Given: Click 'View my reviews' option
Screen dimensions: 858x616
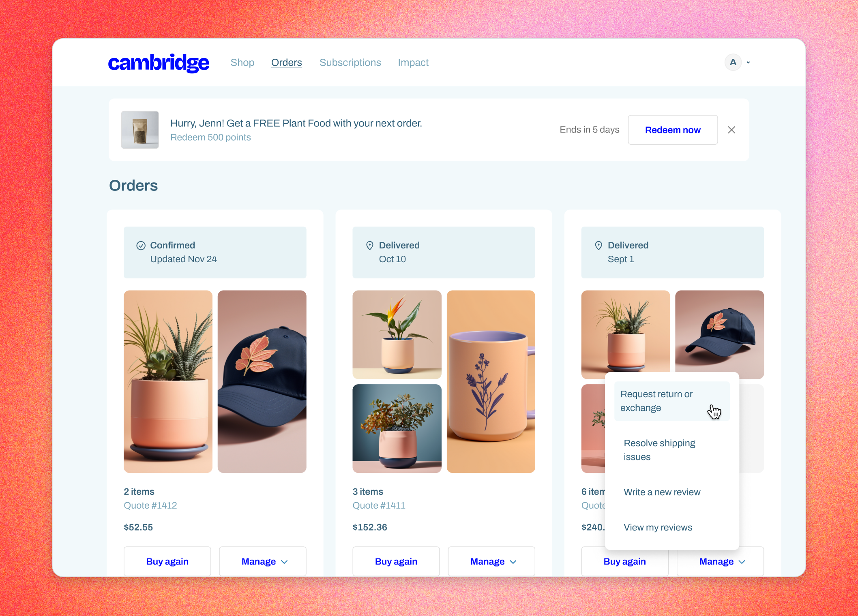Looking at the screenshot, I should pos(657,527).
